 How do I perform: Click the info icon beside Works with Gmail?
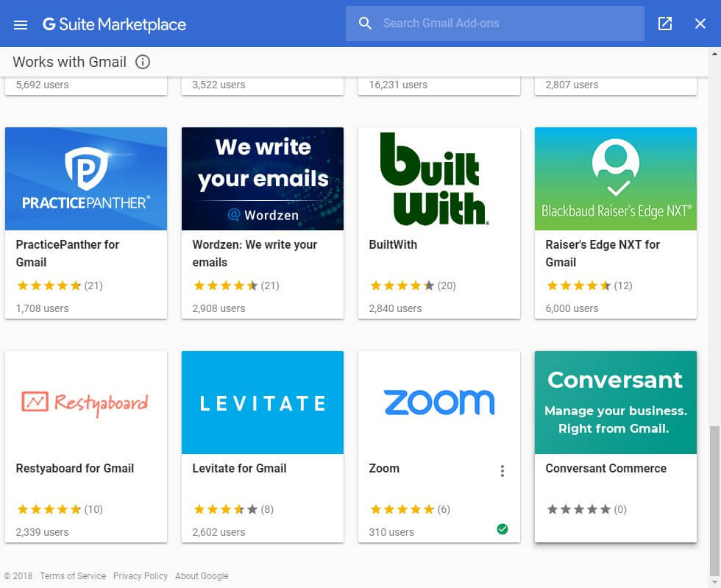click(143, 62)
